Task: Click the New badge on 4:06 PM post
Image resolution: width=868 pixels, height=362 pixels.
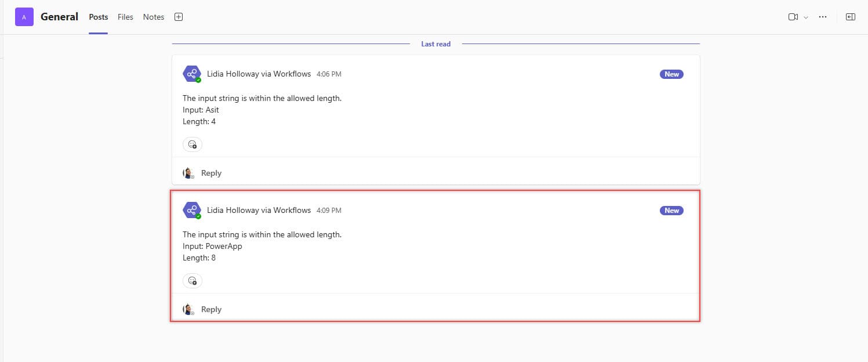Action: tap(671, 74)
